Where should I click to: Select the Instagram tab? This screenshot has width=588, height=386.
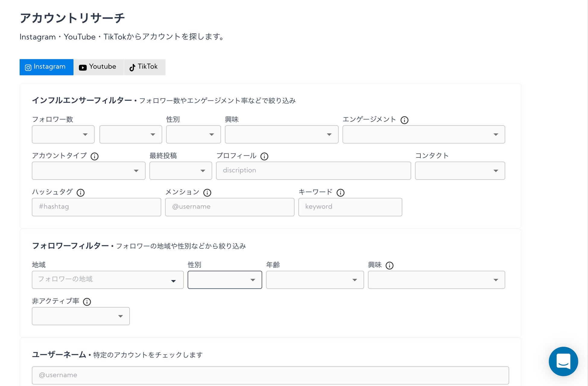[x=46, y=67]
